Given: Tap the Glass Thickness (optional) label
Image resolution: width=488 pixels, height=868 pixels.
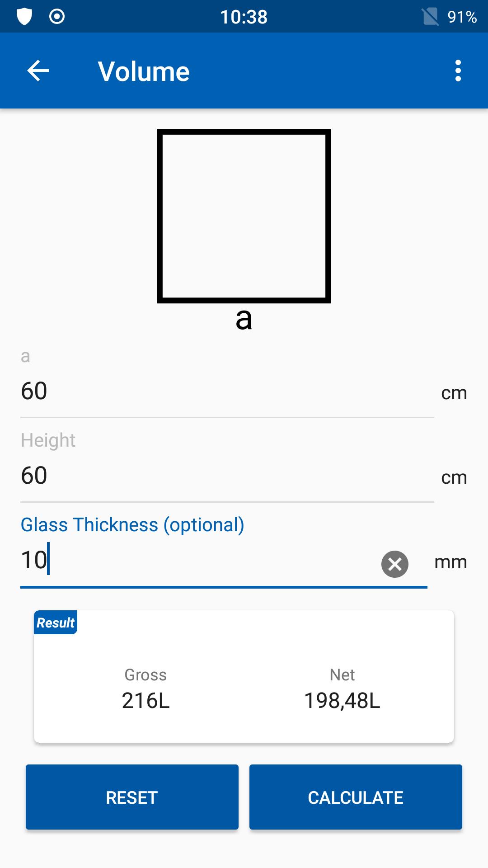Looking at the screenshot, I should [131, 525].
